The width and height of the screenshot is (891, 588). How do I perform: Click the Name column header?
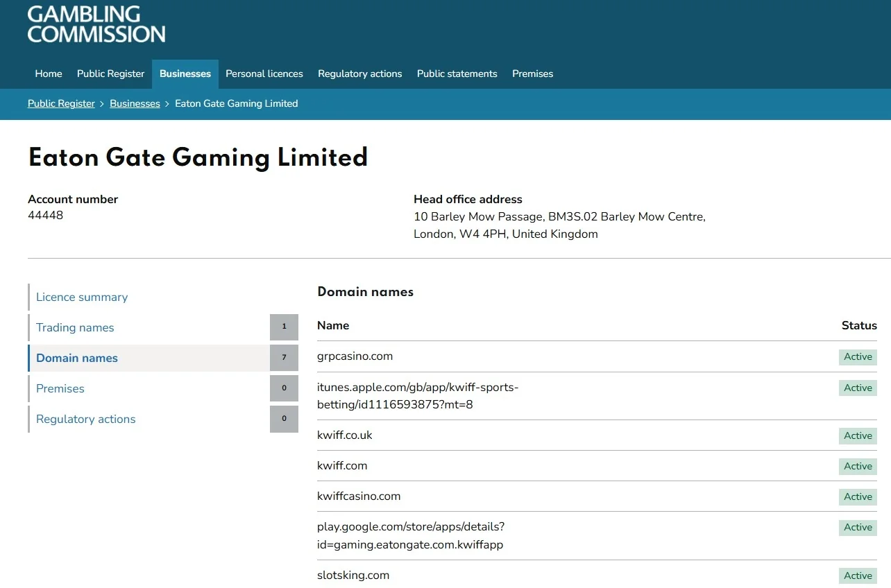pos(333,325)
